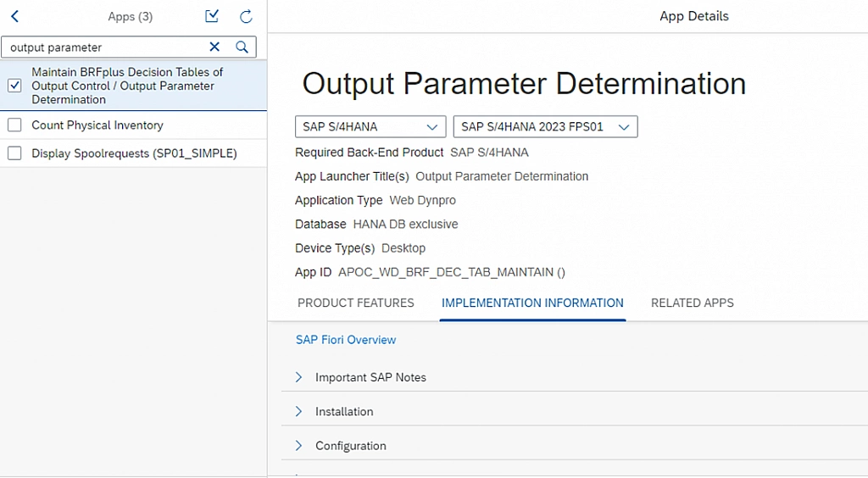Click the Required Back-End Product value 'SAP S/4HANA'
The image size is (868, 478).
pyautogui.click(x=489, y=153)
